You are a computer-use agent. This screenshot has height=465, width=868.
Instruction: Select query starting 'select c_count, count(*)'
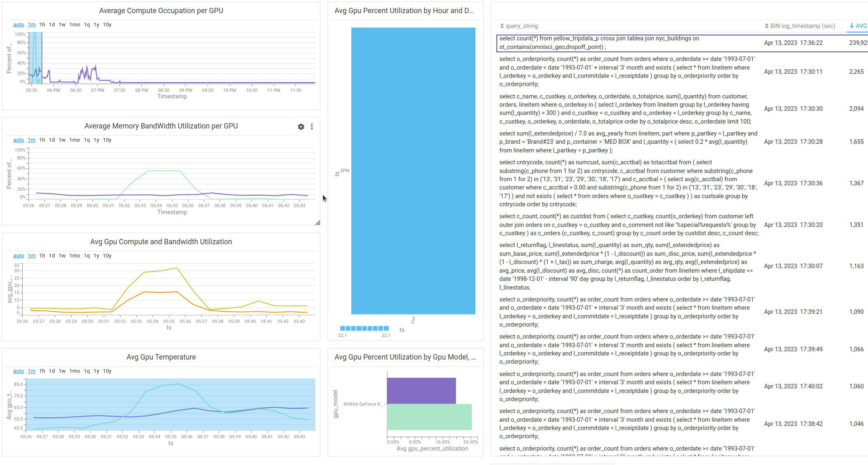[x=628, y=225]
